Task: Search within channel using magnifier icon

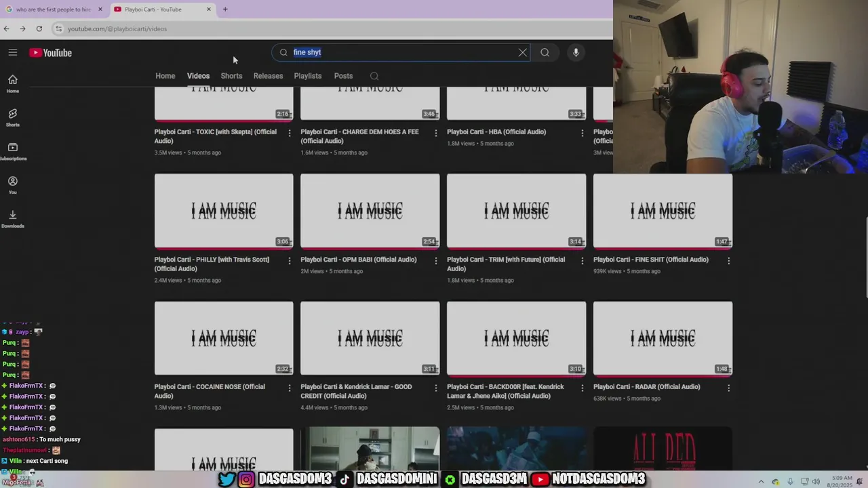Action: click(374, 76)
